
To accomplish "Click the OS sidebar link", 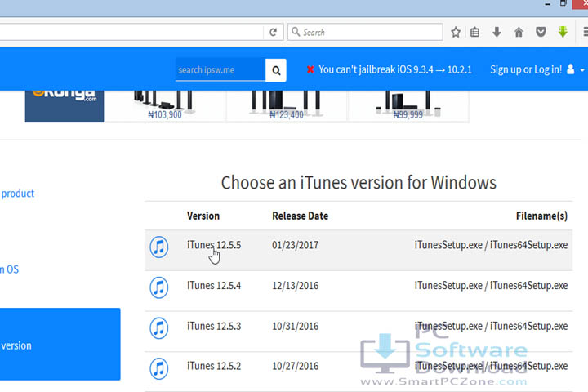I will point(9,269).
